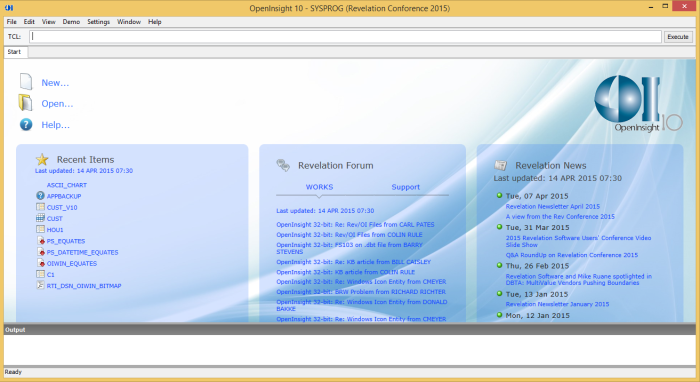Click inside the empty Output pane
Viewport: 700px width, 382px height.
click(350, 349)
